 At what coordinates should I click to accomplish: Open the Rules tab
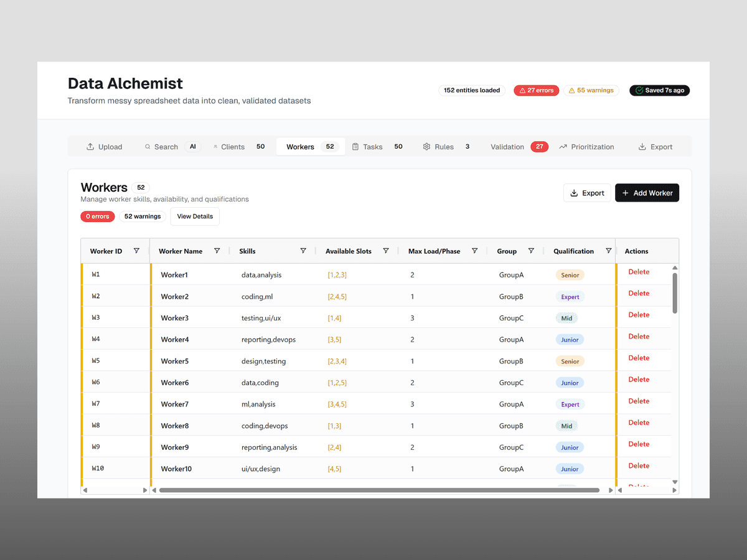[446, 147]
